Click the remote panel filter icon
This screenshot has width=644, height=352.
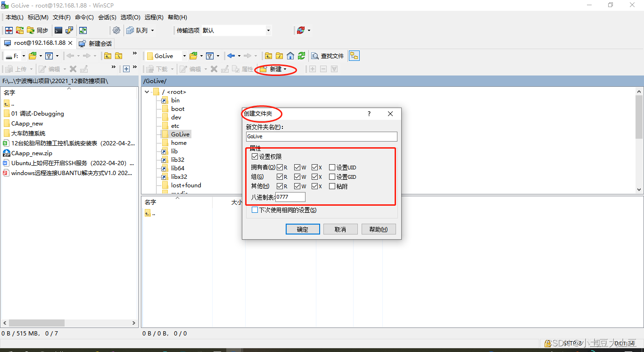[210, 56]
